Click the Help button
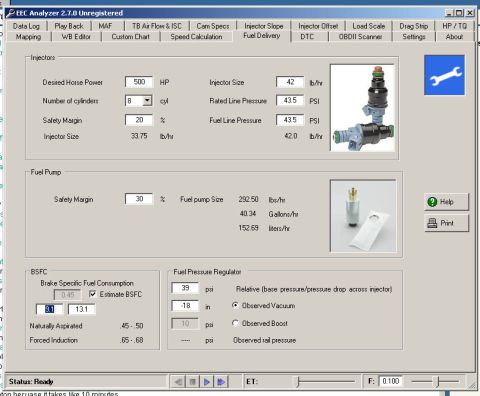This screenshot has height=396, width=480. (446, 202)
